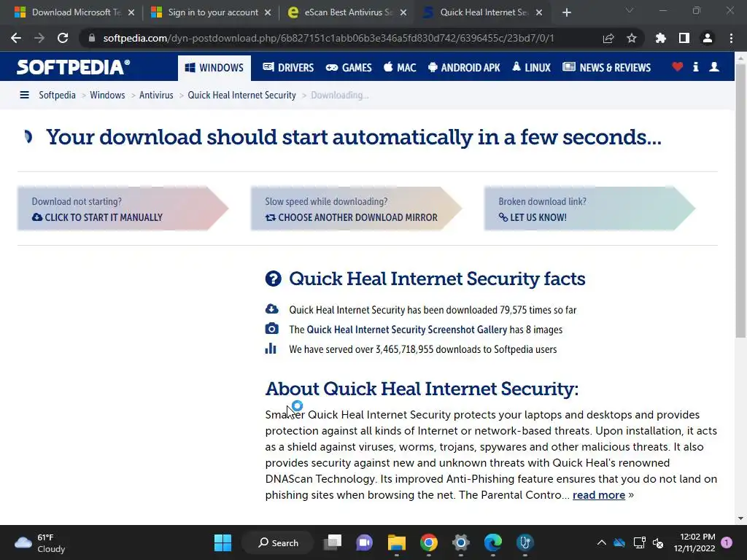Click the scrollbar down arrow
Image resolution: width=747 pixels, height=560 pixels.
click(x=740, y=518)
